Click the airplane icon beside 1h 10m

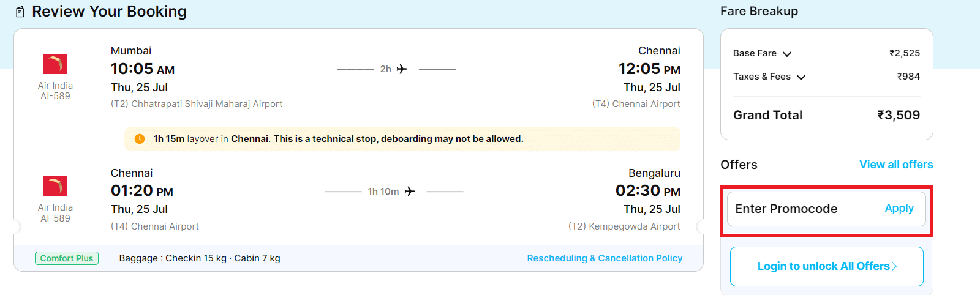(410, 192)
